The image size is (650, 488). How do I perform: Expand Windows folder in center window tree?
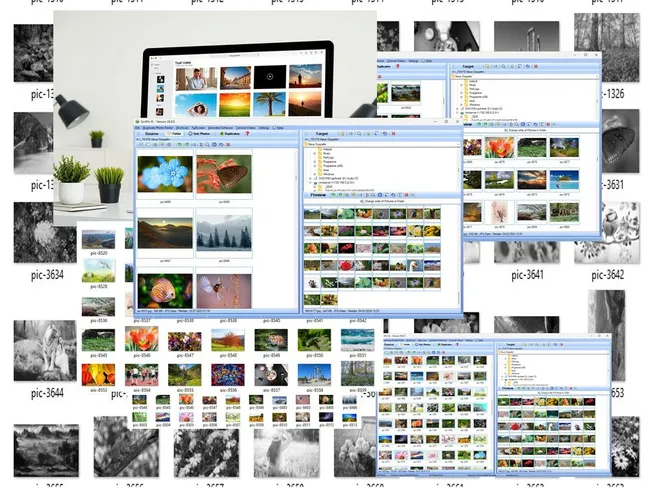[315, 174]
